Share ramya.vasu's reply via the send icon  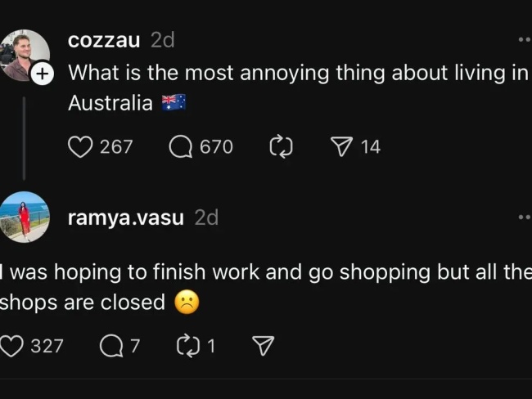(x=263, y=346)
